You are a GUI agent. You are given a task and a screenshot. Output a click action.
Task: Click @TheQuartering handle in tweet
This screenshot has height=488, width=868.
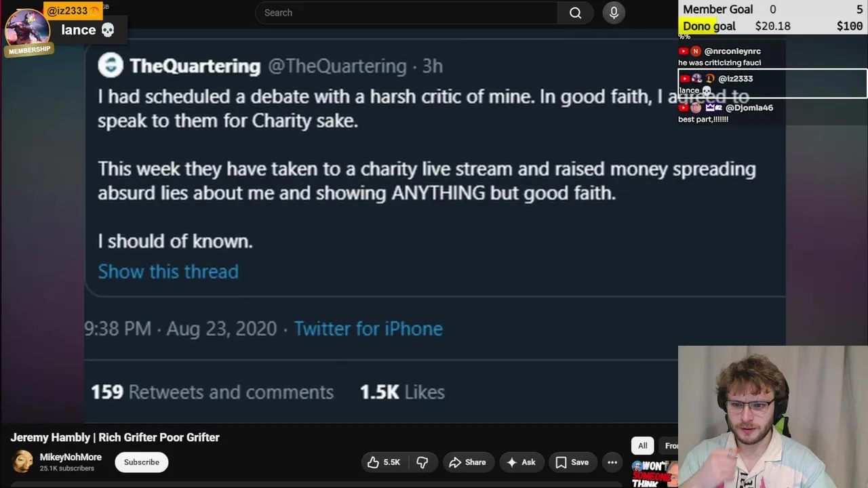pos(336,66)
